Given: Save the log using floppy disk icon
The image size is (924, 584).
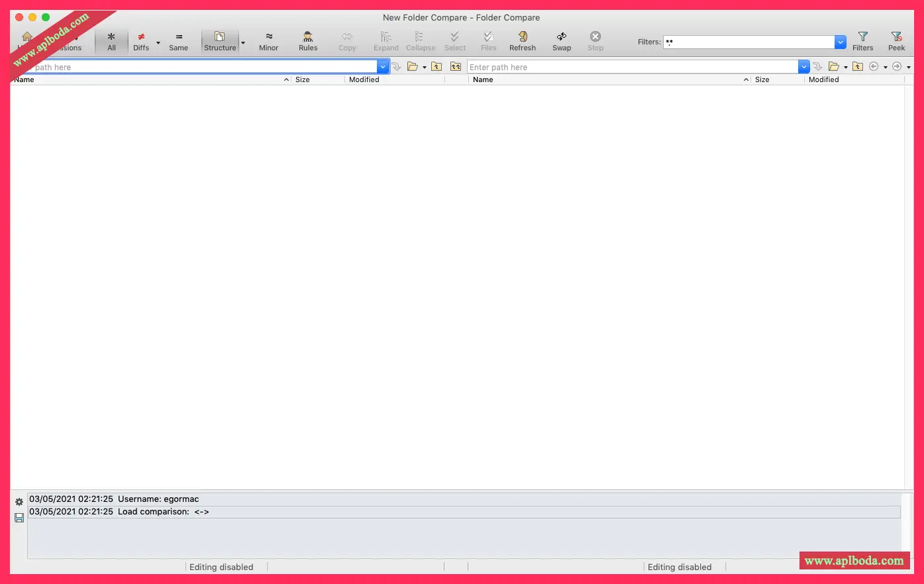Looking at the screenshot, I should click(x=19, y=518).
